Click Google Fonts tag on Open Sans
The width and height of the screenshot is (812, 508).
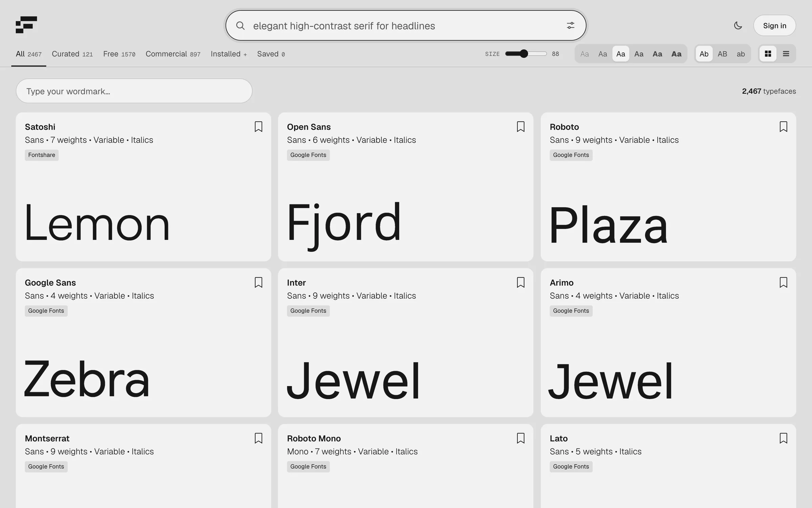pyautogui.click(x=308, y=155)
